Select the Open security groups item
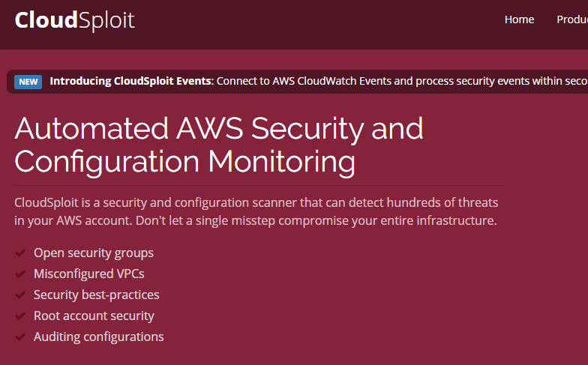Screen dimensions: 588x365 [x=94, y=253]
